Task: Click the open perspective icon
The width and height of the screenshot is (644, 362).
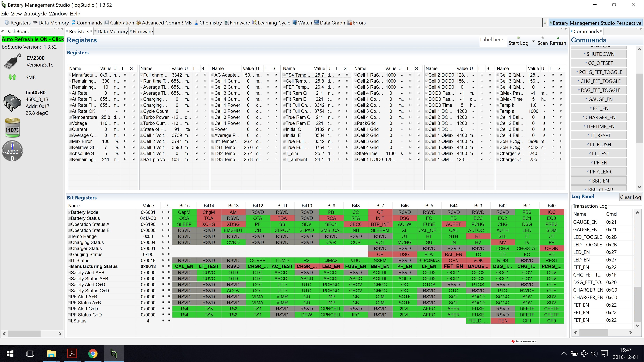Action: point(545,23)
